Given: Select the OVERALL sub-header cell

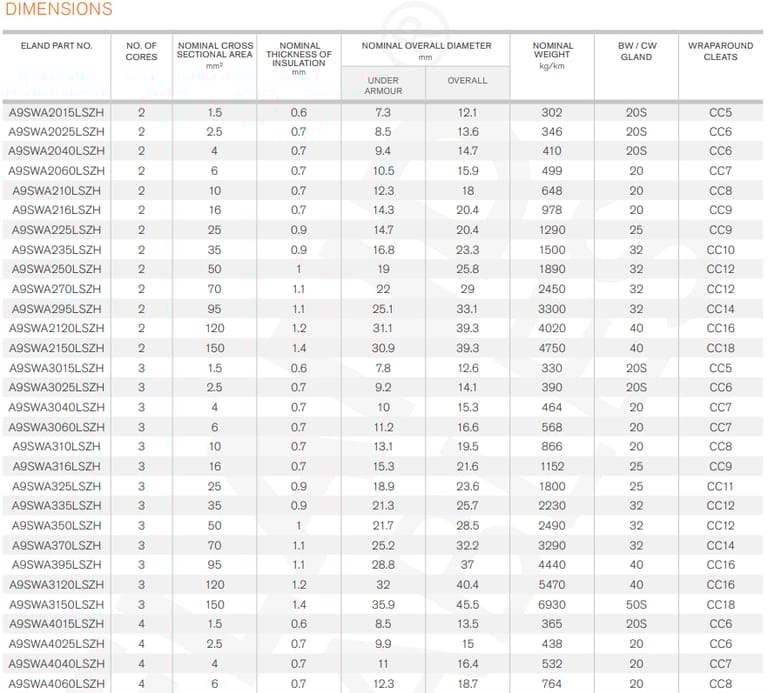Looking at the screenshot, I should point(467,80).
